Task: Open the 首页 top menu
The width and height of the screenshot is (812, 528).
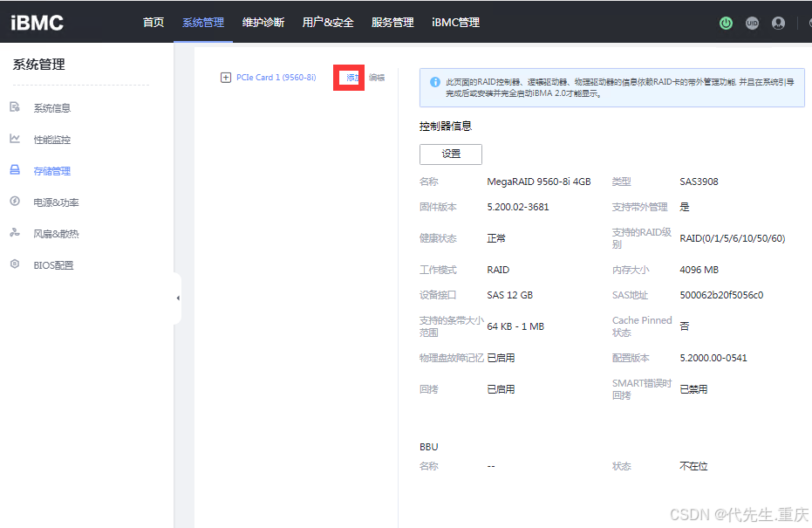Action: (x=154, y=23)
